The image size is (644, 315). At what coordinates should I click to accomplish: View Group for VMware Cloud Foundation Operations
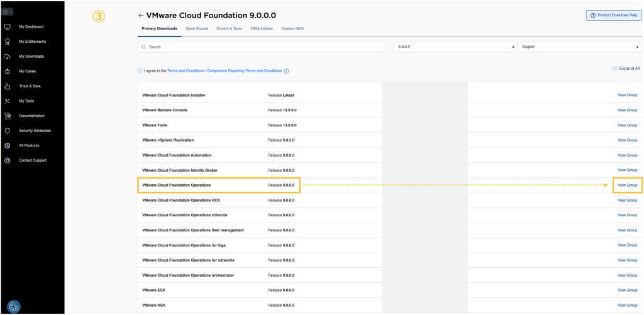pyautogui.click(x=627, y=185)
